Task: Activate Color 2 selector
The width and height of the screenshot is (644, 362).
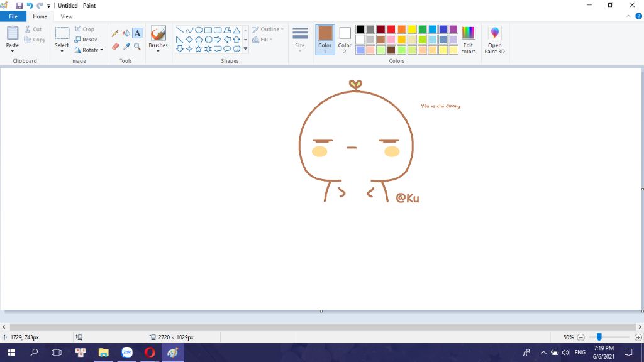Action: pyautogui.click(x=345, y=40)
